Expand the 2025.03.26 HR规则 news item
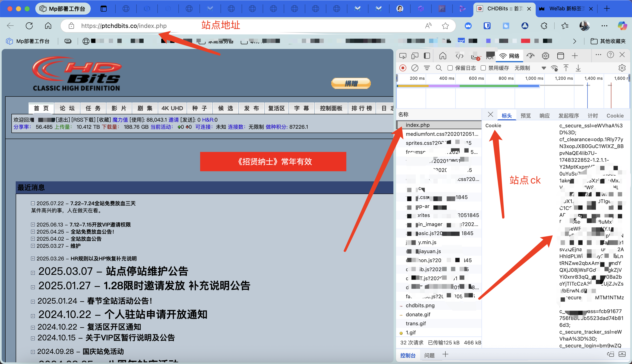Screen dimensions: 632x364 point(33,258)
